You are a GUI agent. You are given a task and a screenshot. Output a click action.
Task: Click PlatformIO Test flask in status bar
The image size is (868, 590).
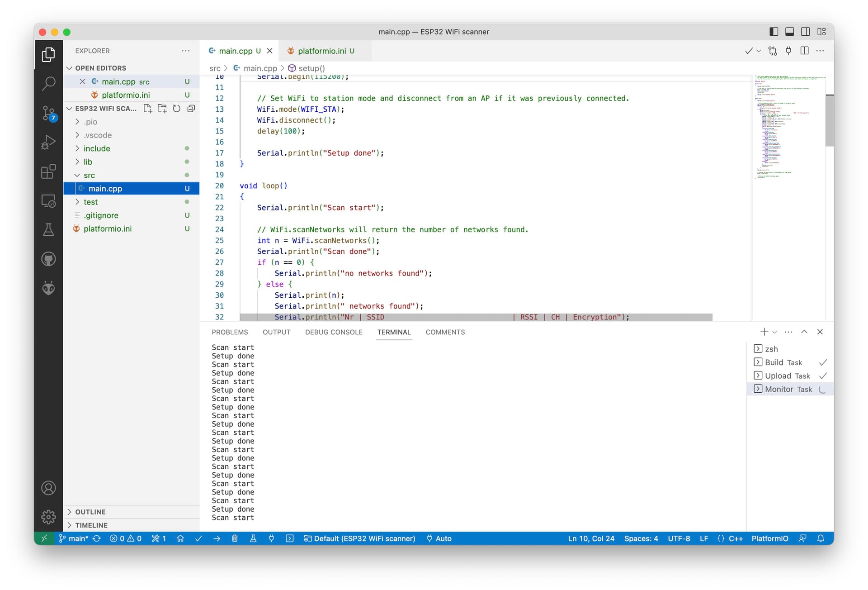pos(253,538)
